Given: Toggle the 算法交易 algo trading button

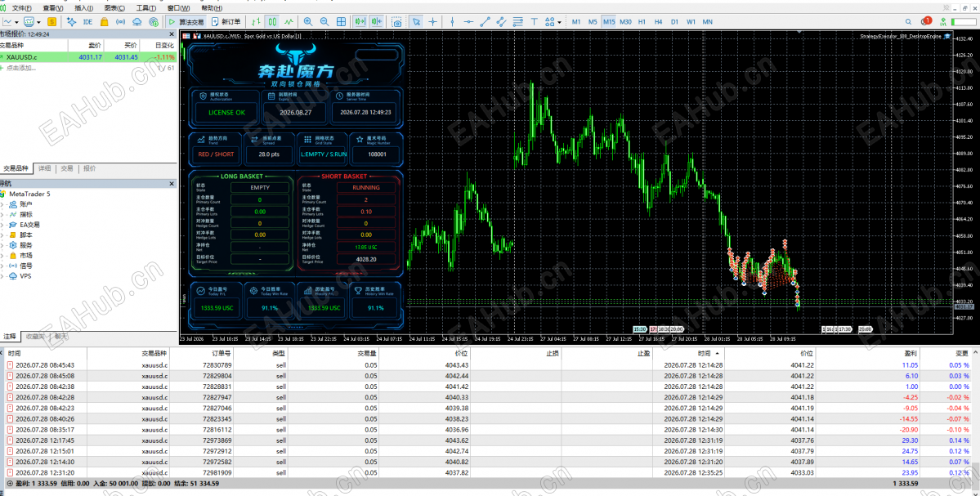Looking at the screenshot, I should click(186, 22).
